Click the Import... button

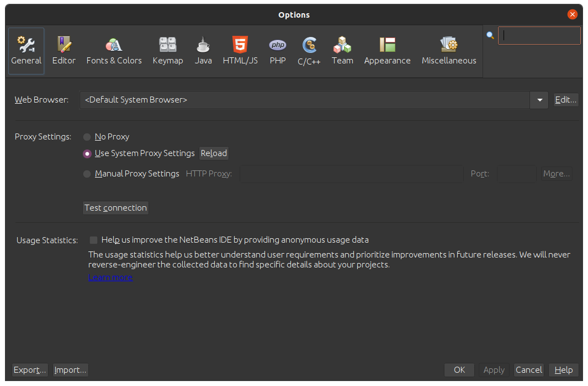(x=70, y=370)
